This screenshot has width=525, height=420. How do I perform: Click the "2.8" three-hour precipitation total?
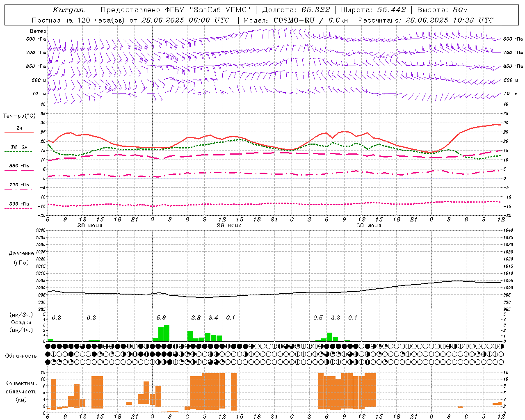[x=196, y=318]
